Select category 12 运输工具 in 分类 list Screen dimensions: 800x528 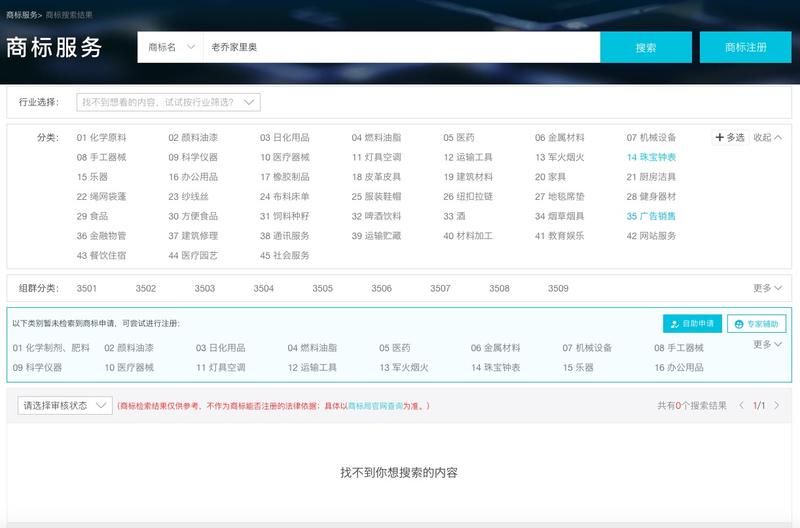pos(468,157)
